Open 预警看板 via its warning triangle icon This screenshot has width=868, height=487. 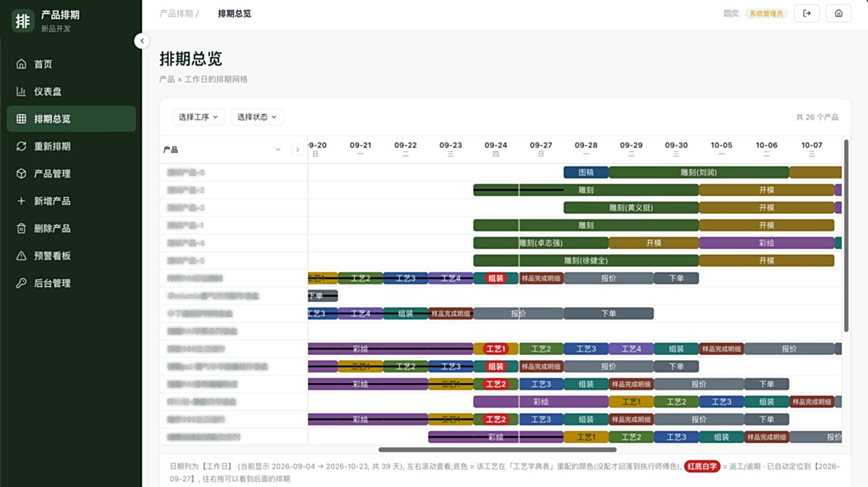22,256
